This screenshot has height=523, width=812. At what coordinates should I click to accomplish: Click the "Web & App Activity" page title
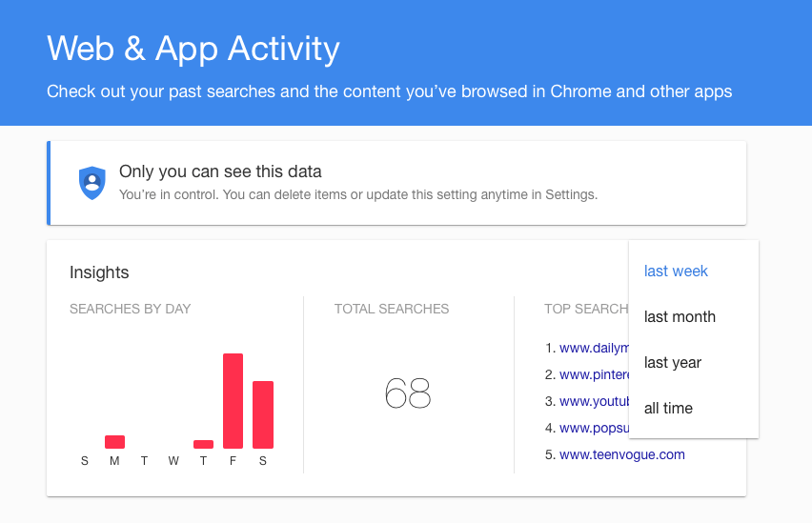(193, 49)
